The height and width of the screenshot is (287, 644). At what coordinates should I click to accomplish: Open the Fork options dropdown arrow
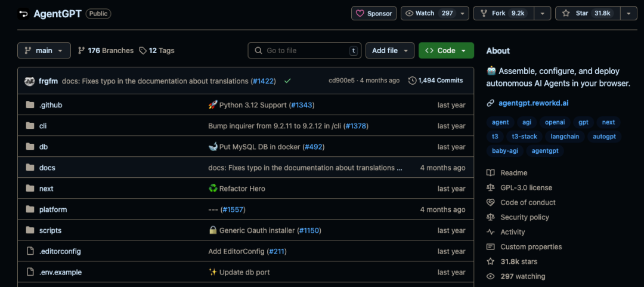coord(542,13)
